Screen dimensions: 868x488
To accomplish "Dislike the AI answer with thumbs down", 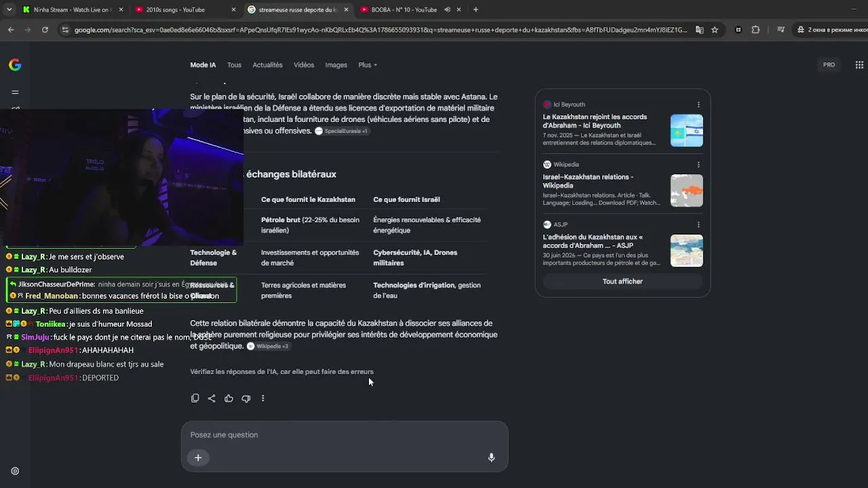I will pos(246,399).
